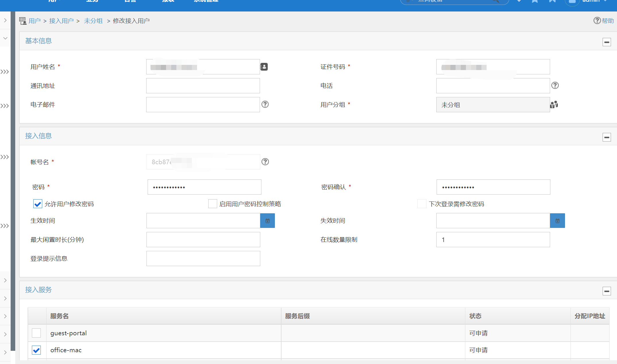Click the help icon next to 电话 field

point(555,86)
